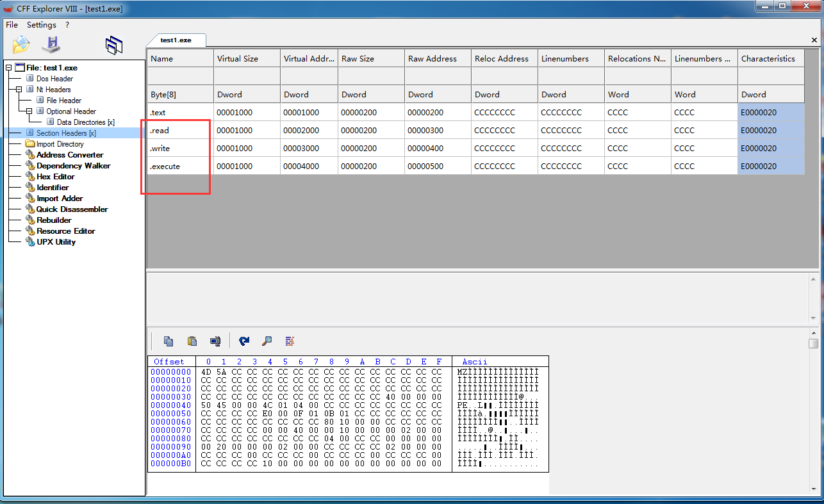Click the window icon beside File: test1.exe

(x=20, y=68)
